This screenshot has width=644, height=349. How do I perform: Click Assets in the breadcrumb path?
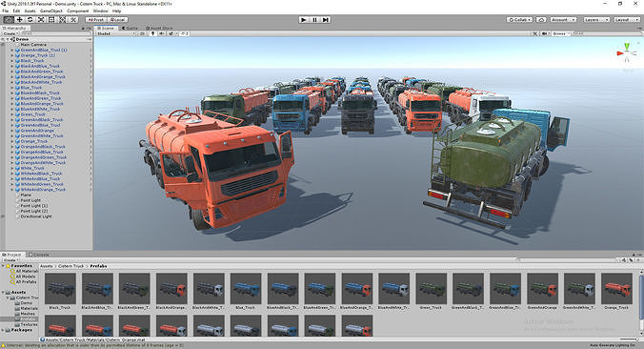47,266
